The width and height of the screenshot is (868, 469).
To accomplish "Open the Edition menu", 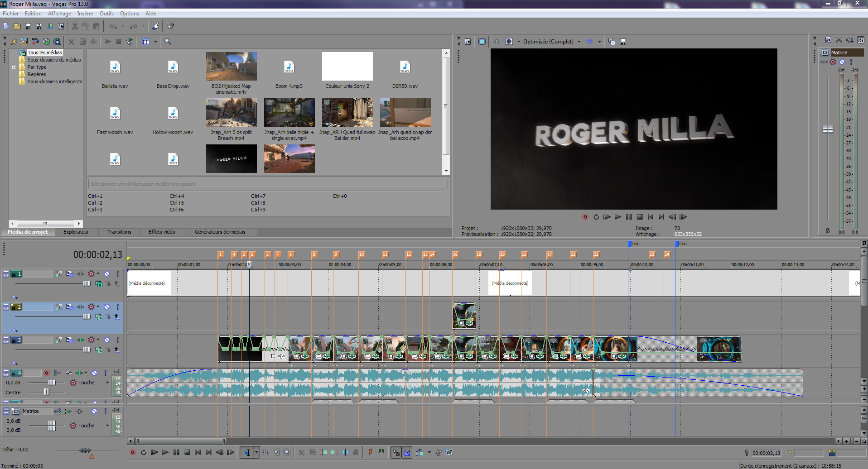I will [33, 14].
